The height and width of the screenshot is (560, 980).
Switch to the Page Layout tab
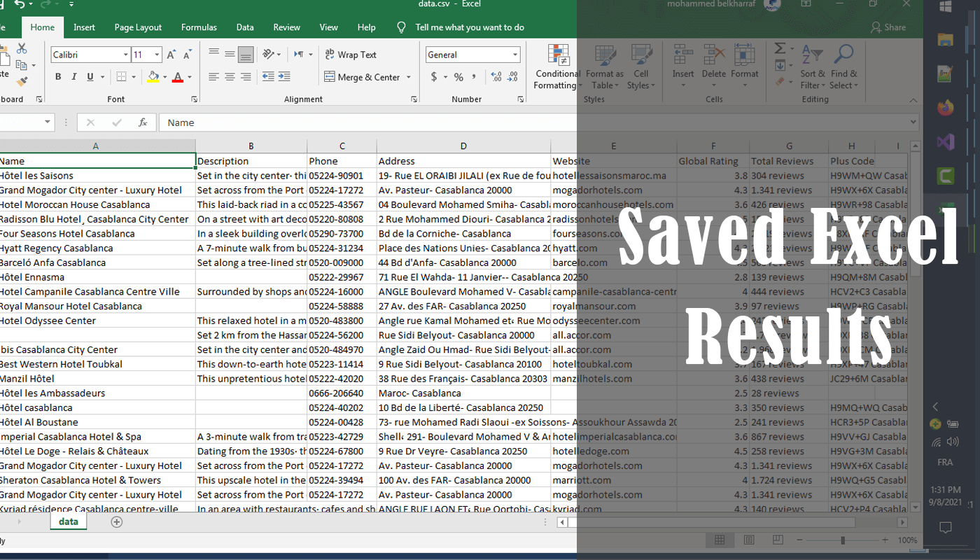[138, 27]
